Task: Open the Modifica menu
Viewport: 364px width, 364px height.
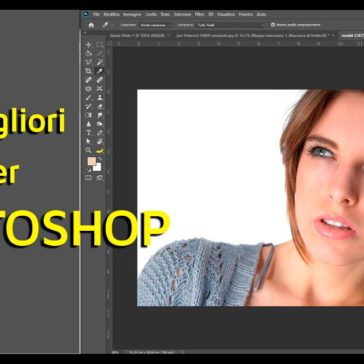Action: point(111,14)
